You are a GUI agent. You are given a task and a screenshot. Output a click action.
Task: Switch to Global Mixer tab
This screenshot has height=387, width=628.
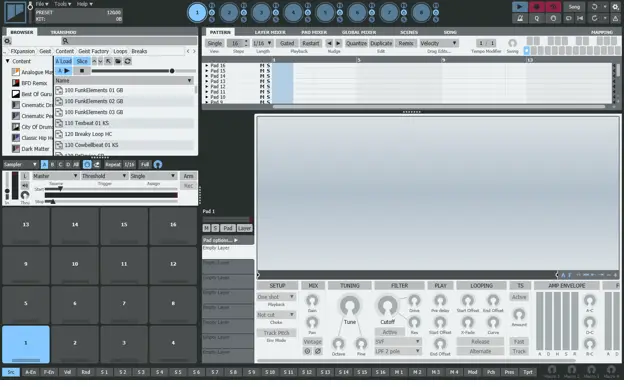coord(359,32)
